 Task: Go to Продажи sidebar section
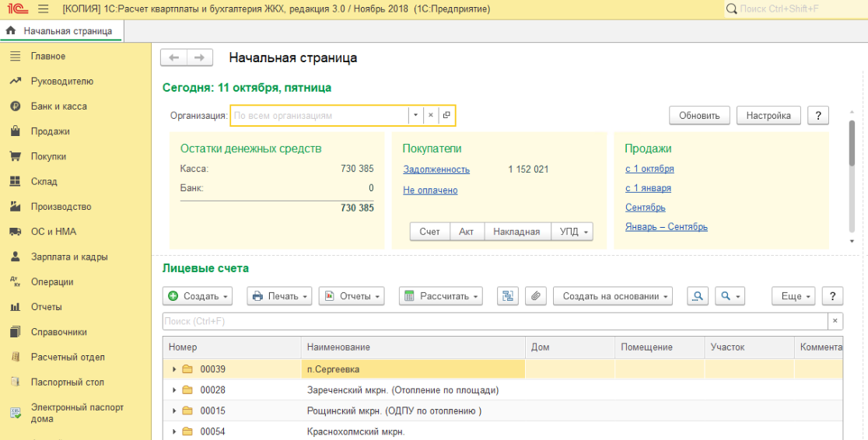tap(50, 131)
